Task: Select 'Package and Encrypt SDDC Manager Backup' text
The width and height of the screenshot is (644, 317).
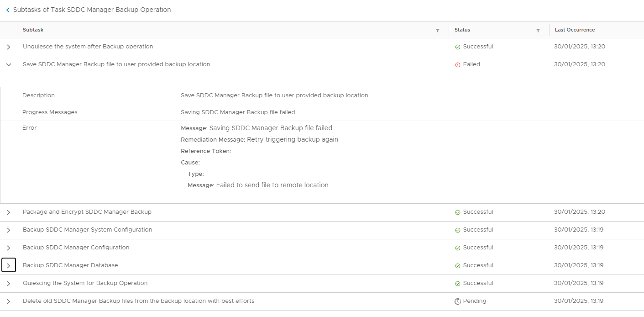Action: [x=87, y=212]
